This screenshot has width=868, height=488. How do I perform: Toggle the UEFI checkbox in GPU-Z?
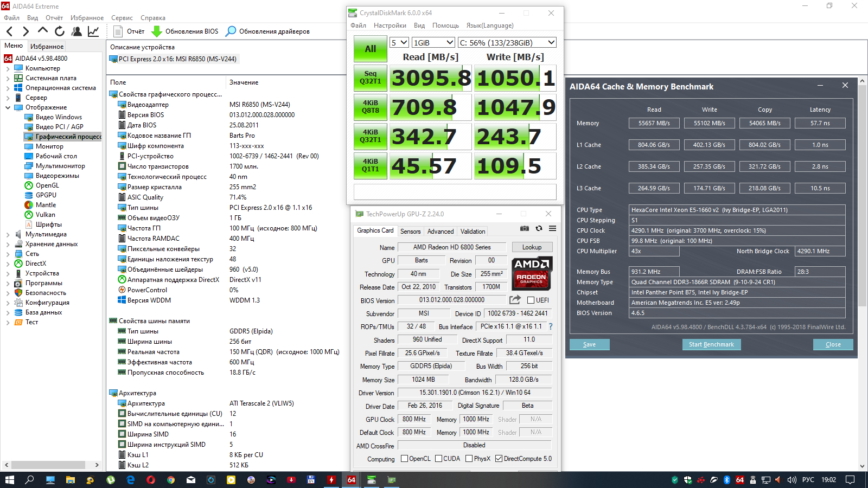click(x=531, y=300)
